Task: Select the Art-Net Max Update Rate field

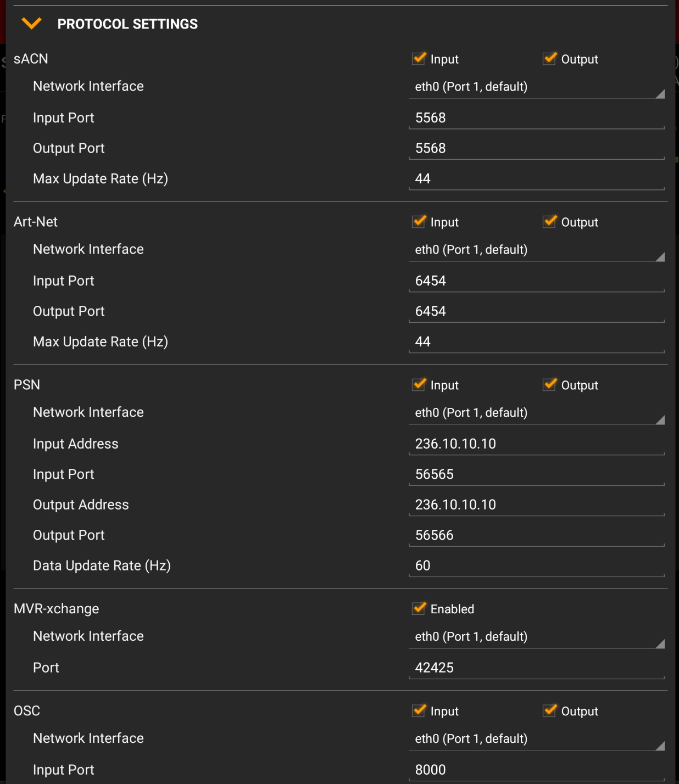Action: pyautogui.click(x=537, y=341)
